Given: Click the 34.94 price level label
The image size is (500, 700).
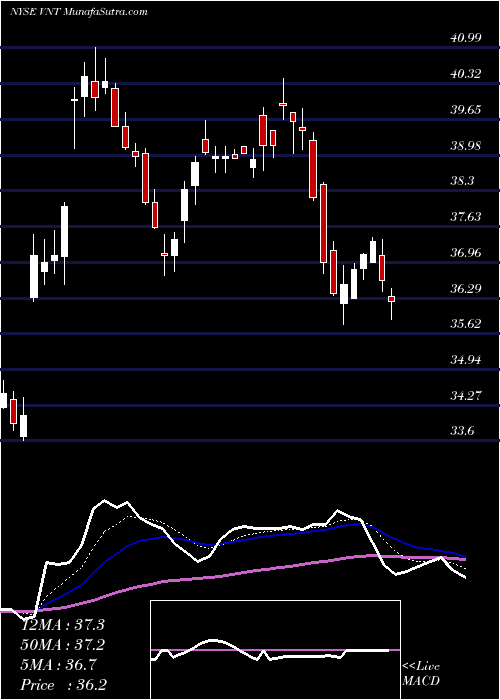Looking at the screenshot, I should click(465, 359).
